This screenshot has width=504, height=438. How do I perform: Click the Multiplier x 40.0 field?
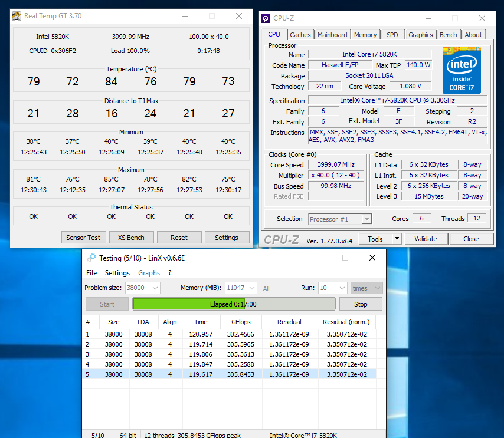(336, 175)
